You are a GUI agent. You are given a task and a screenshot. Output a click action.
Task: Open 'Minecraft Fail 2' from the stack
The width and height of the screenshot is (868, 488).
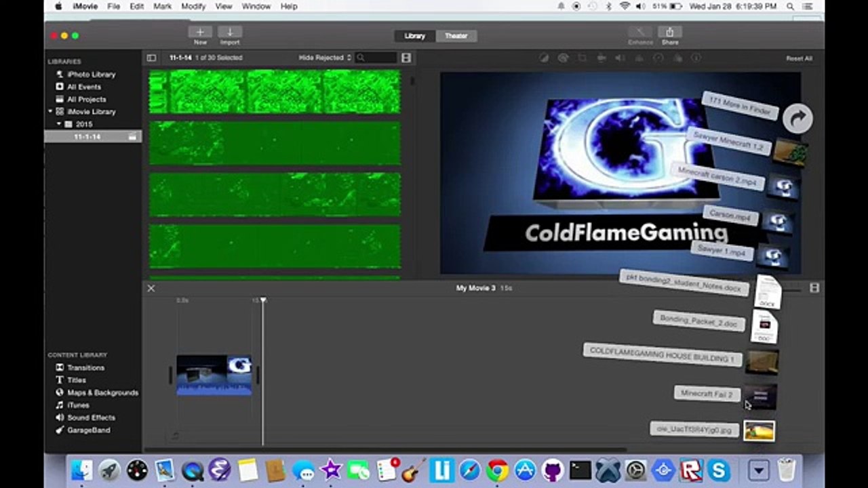point(706,393)
